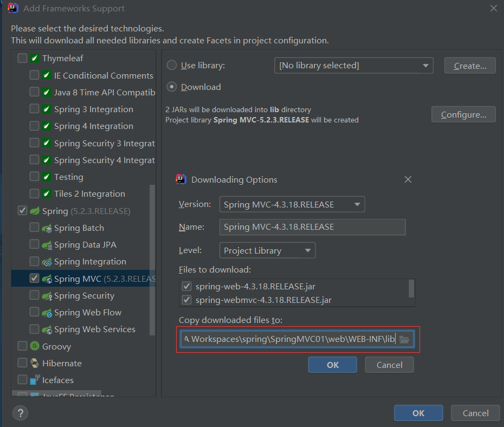Click the Testing leaf icon
Image resolution: width=504 pixels, height=427 pixels.
47,177
